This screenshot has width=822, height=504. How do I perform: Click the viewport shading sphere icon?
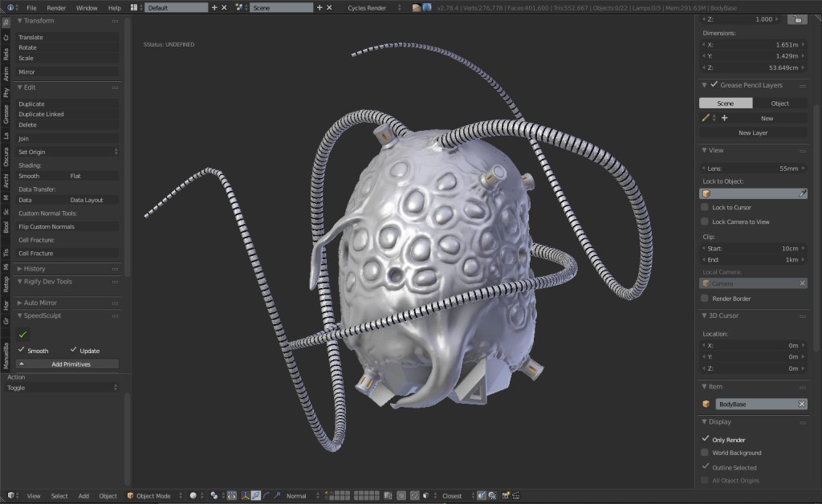point(193,496)
